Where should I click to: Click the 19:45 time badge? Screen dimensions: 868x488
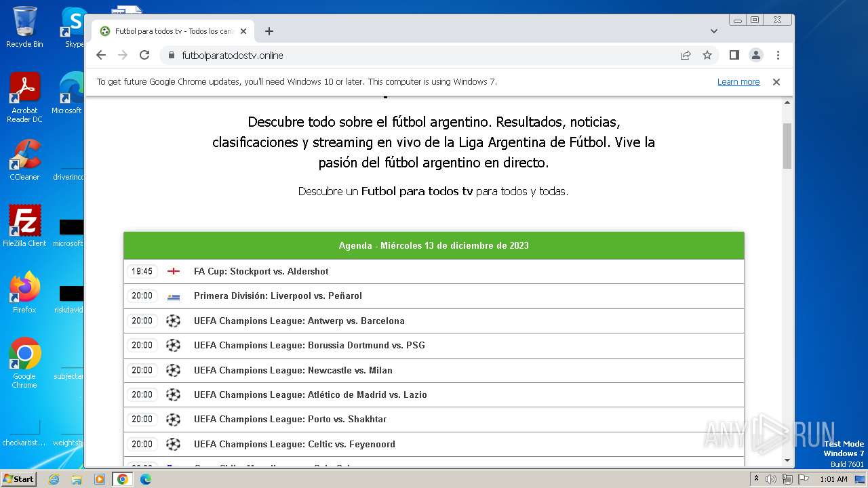[x=142, y=271]
